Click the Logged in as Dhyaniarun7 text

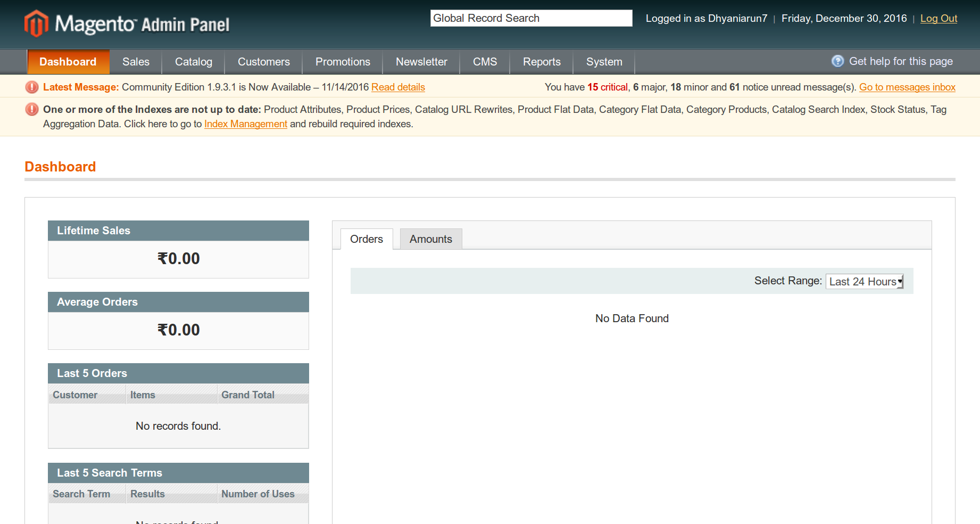click(x=707, y=18)
